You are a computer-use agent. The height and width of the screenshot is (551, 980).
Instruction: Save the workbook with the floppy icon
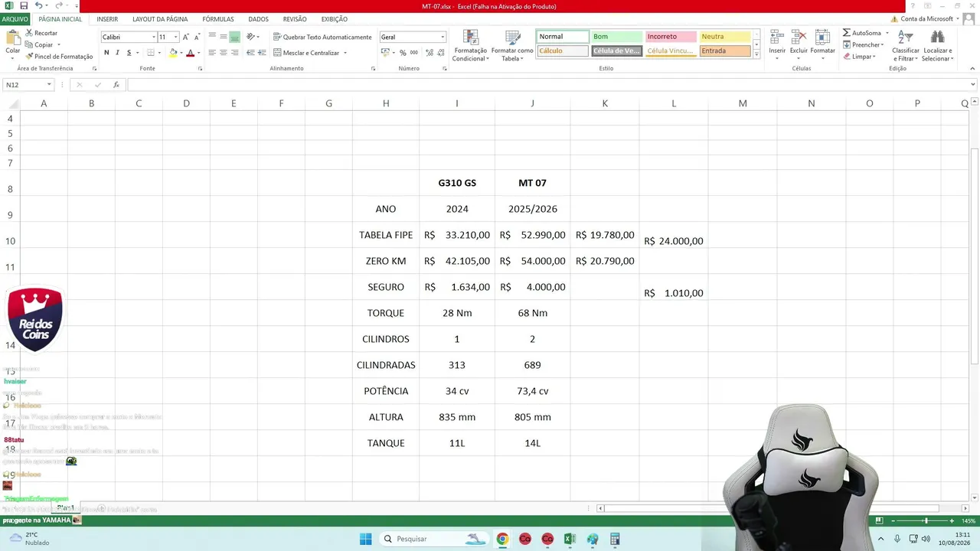pos(24,6)
